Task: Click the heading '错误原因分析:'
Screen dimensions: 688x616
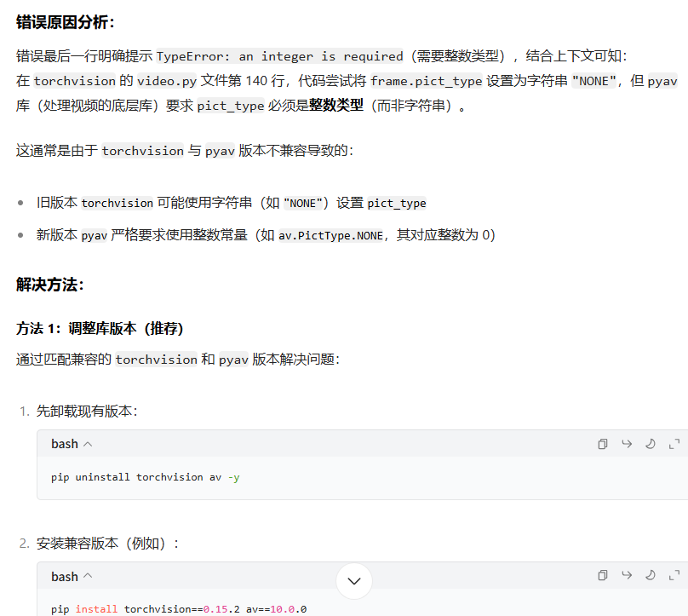Action: pos(66,22)
